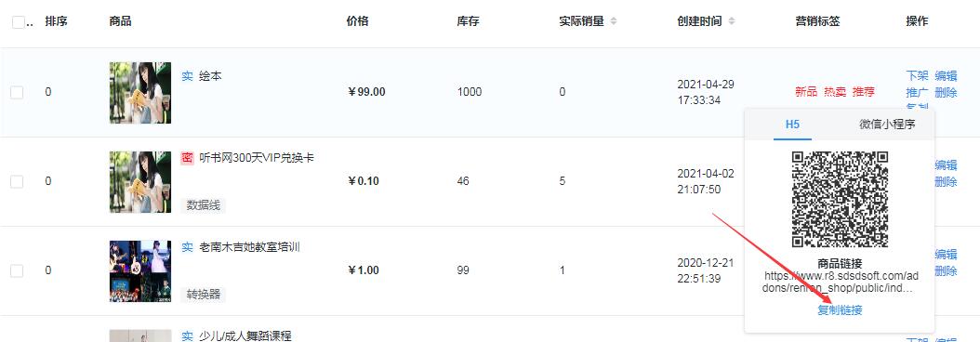This screenshot has height=342, width=980.
Task: Click 下架 for the 绘本 product
Action: 917,76
